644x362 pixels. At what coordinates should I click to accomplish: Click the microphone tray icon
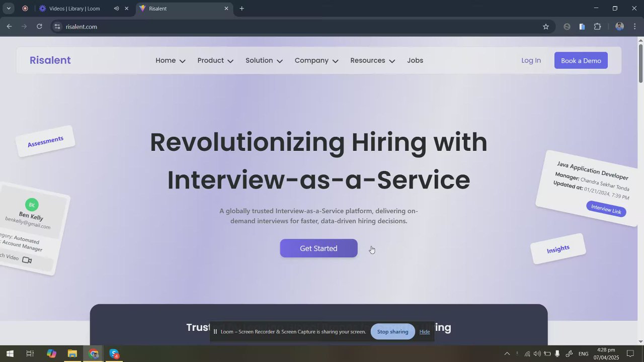pos(557,354)
